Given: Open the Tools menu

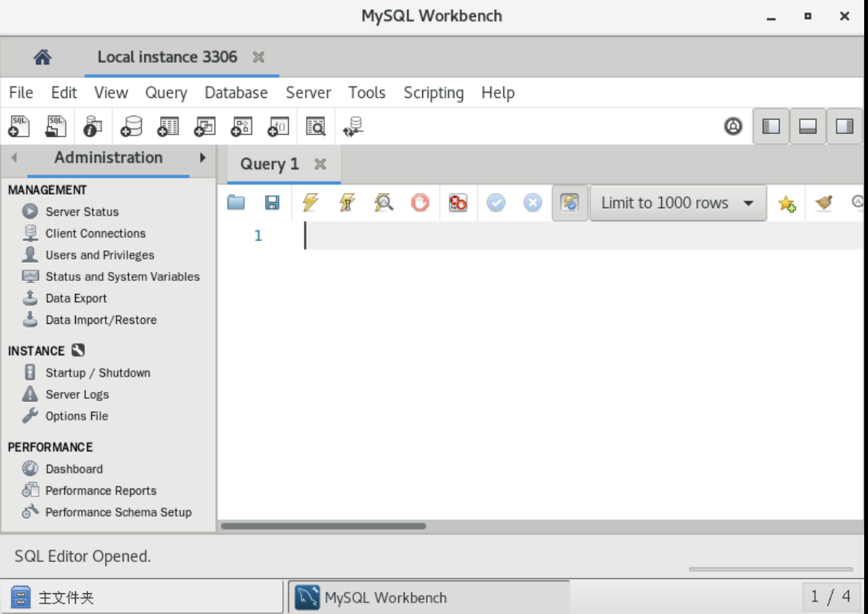Looking at the screenshot, I should tap(366, 93).
